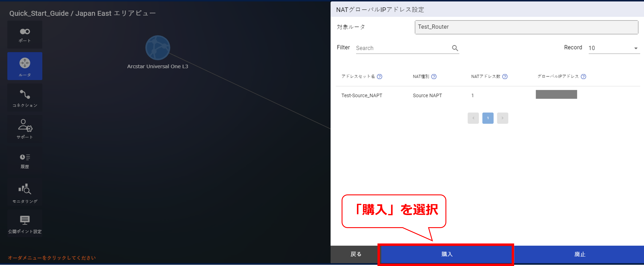Show help for アドレスセット名 column
Image resolution: width=644 pixels, height=266 pixels.
pyautogui.click(x=380, y=77)
